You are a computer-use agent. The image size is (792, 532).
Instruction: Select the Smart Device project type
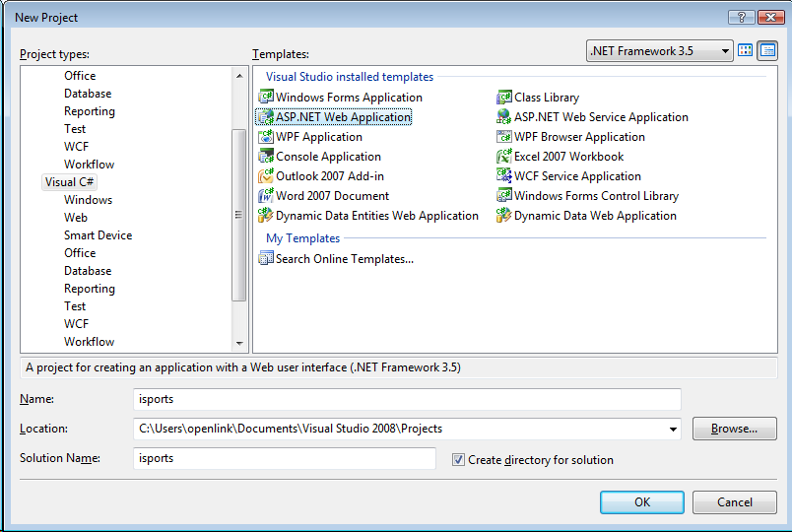pos(98,234)
